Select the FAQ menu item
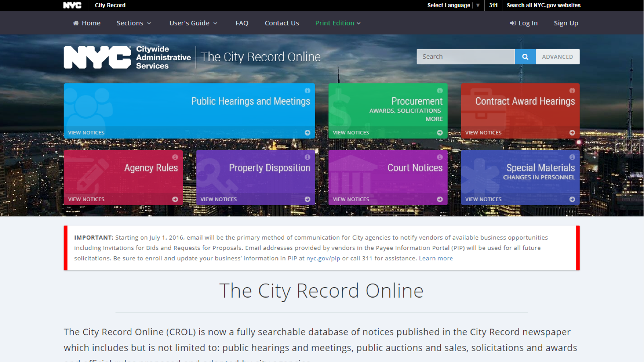This screenshot has height=362, width=644. pos(242,23)
